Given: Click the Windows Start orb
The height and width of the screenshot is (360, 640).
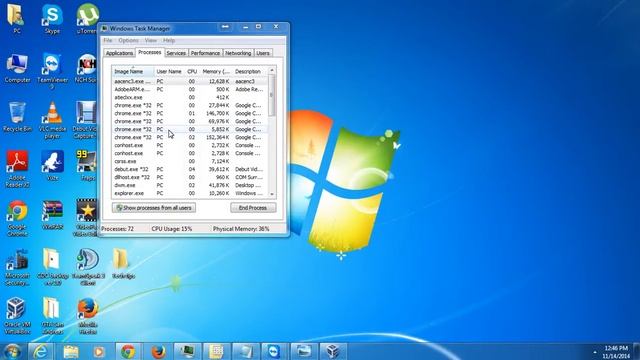Looking at the screenshot, I should [12, 351].
